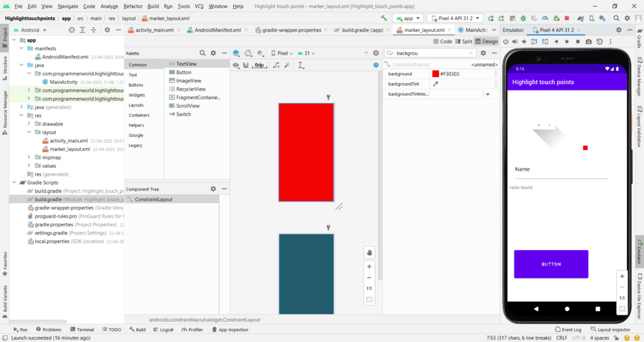Select the pan hand tool on design canvas
The width and height of the screenshot is (644, 342).
coord(369,253)
